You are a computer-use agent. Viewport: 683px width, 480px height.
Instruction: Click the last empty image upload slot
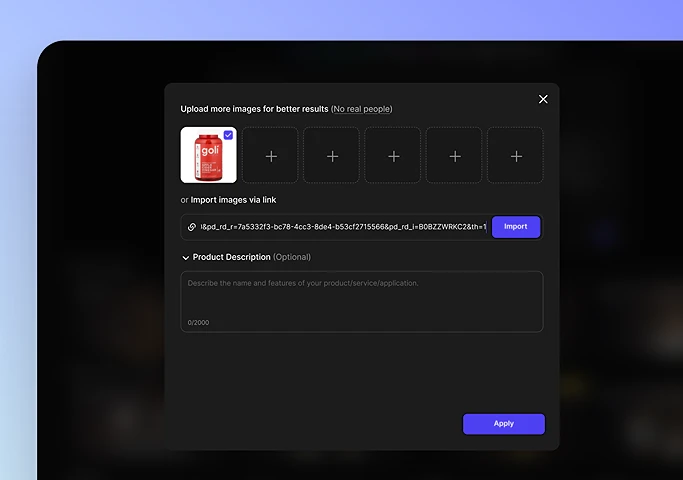516,156
